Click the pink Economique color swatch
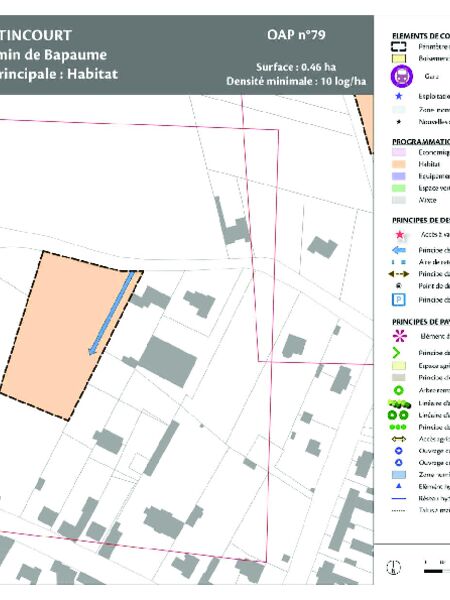The image size is (450, 600). tap(399, 152)
